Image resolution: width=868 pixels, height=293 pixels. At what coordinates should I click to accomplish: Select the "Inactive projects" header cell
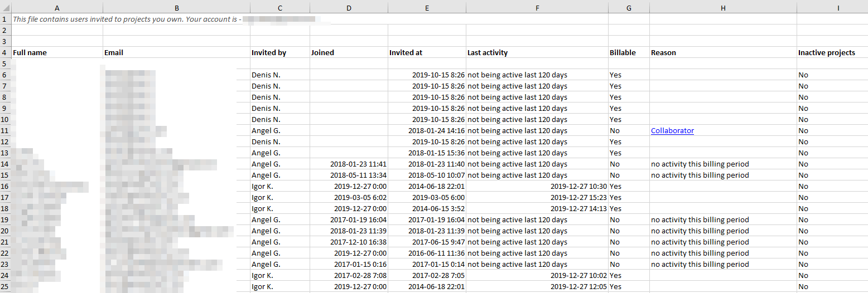(826, 52)
